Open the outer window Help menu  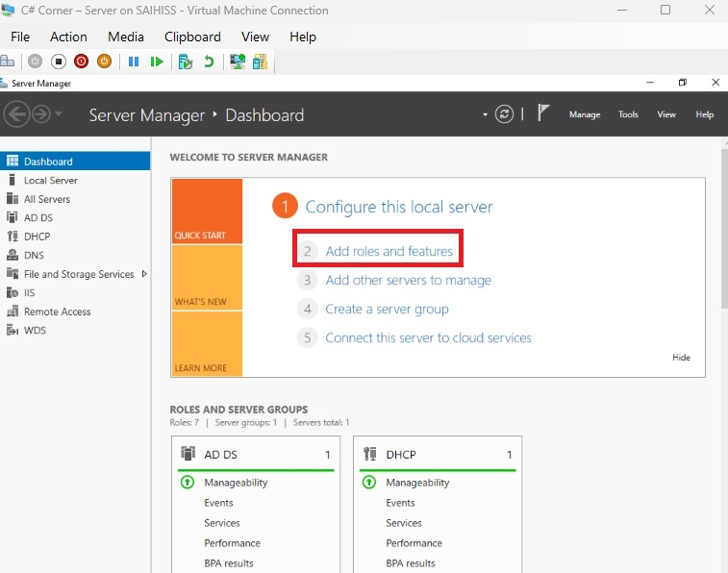point(303,37)
